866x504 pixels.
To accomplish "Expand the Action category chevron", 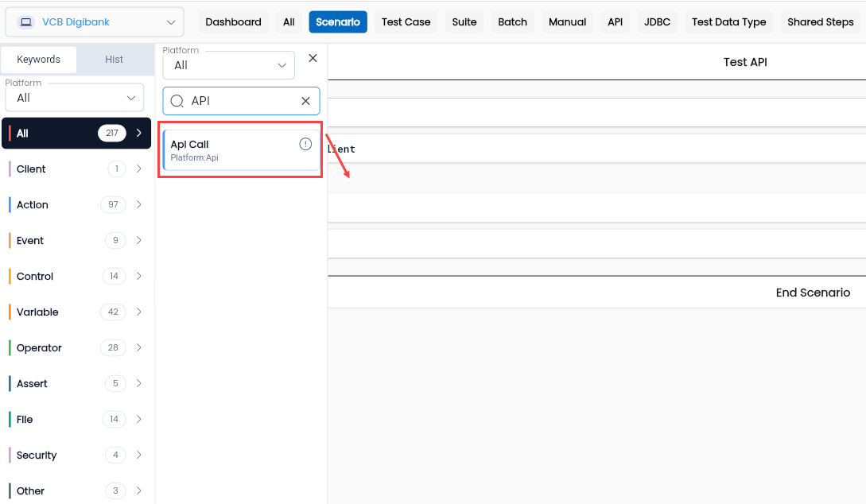I will (138, 204).
